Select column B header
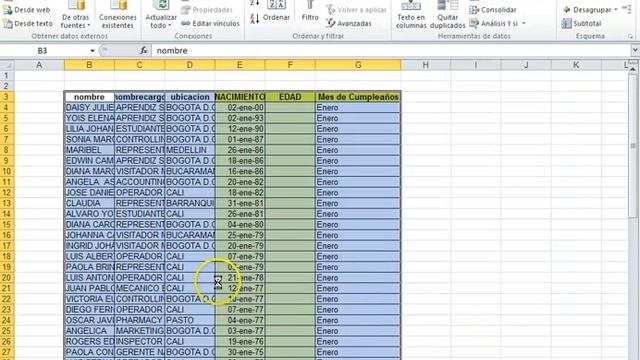 pos(89,65)
